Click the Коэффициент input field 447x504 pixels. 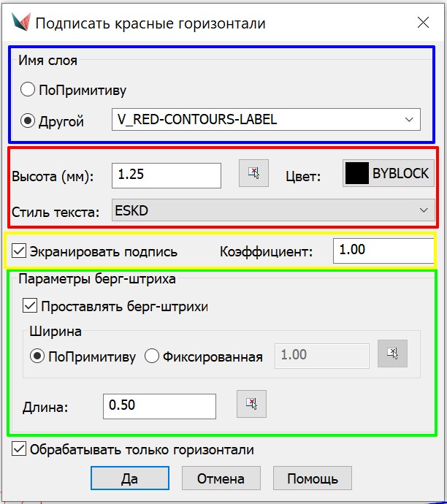(383, 251)
